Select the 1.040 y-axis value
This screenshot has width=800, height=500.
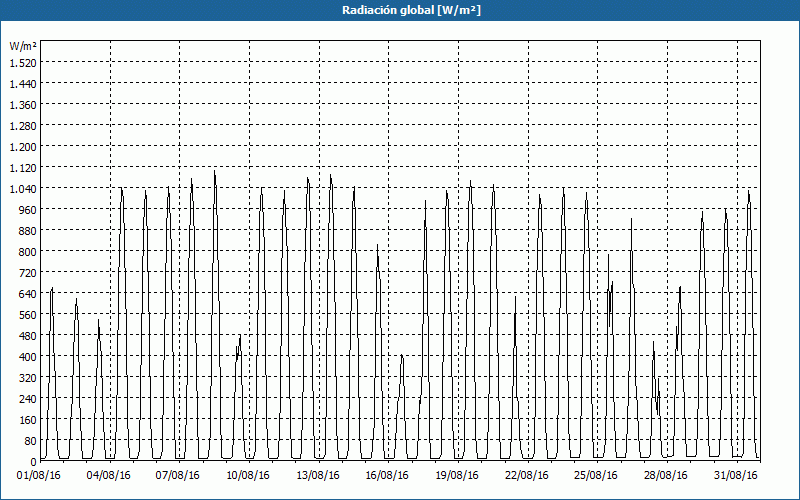click(x=23, y=189)
